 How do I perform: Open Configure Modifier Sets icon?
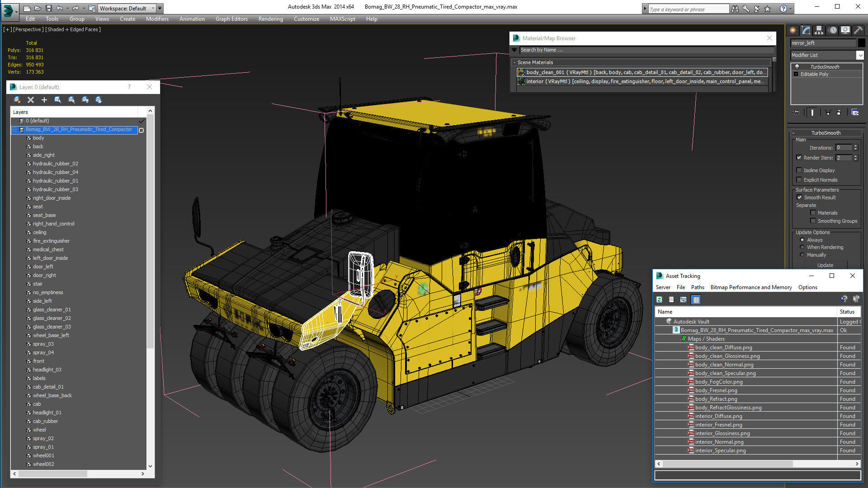click(x=855, y=112)
